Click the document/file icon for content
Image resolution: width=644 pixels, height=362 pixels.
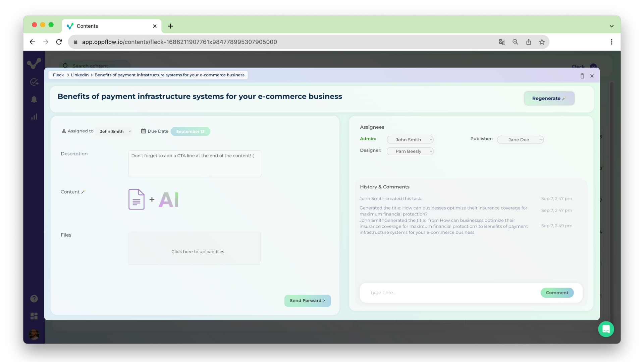point(137,199)
